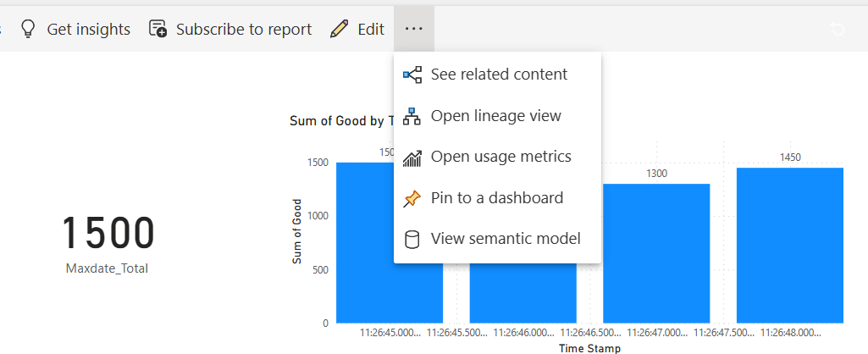
Task: Click the Get insights lightbulb icon
Action: coord(27,29)
